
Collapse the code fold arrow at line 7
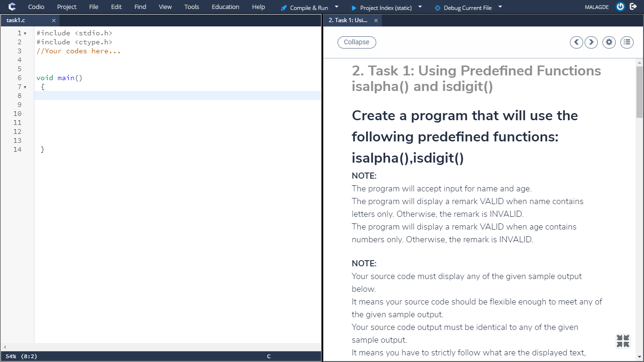pyautogui.click(x=25, y=87)
